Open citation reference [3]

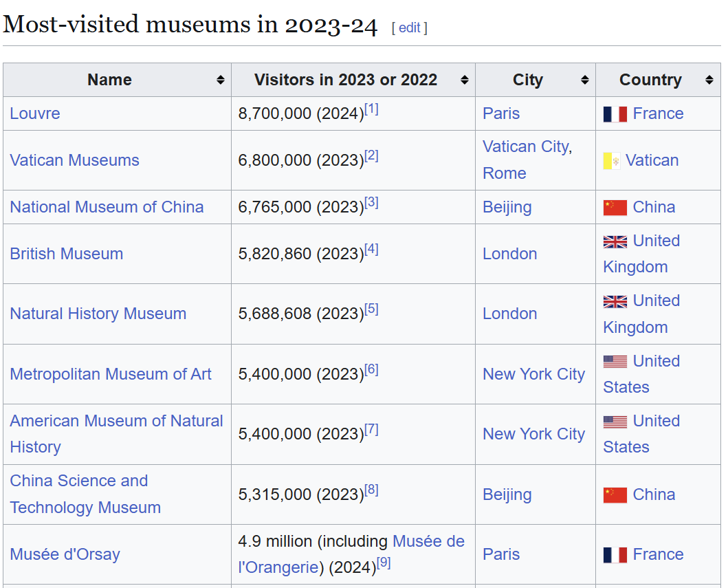pos(371,203)
